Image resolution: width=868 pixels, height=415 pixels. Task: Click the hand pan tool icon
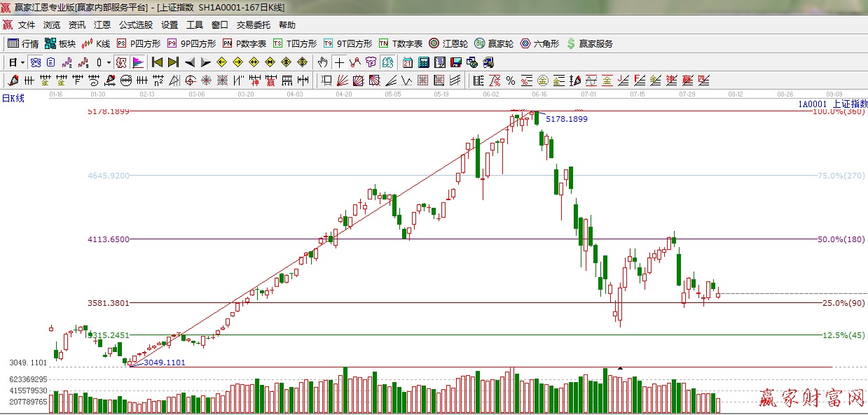[322, 62]
